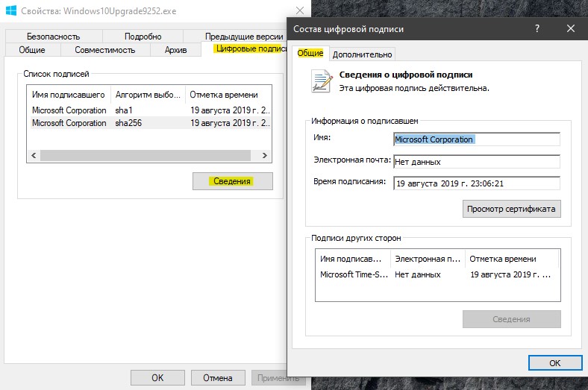588x390 pixels.
Task: Click the Имя field with Microsoft Corporation
Action: [477, 139]
